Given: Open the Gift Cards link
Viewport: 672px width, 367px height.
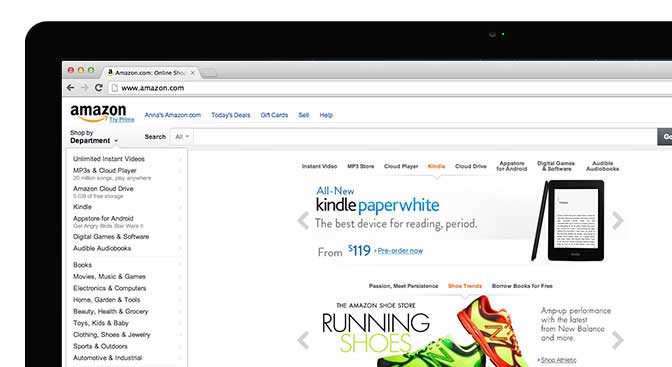Looking at the screenshot, I should (274, 115).
